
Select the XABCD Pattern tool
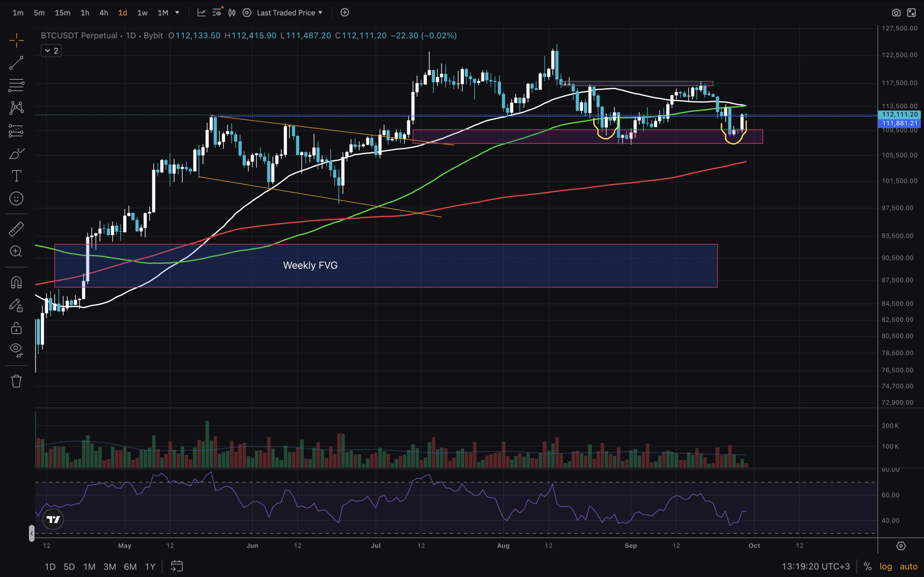[16, 107]
